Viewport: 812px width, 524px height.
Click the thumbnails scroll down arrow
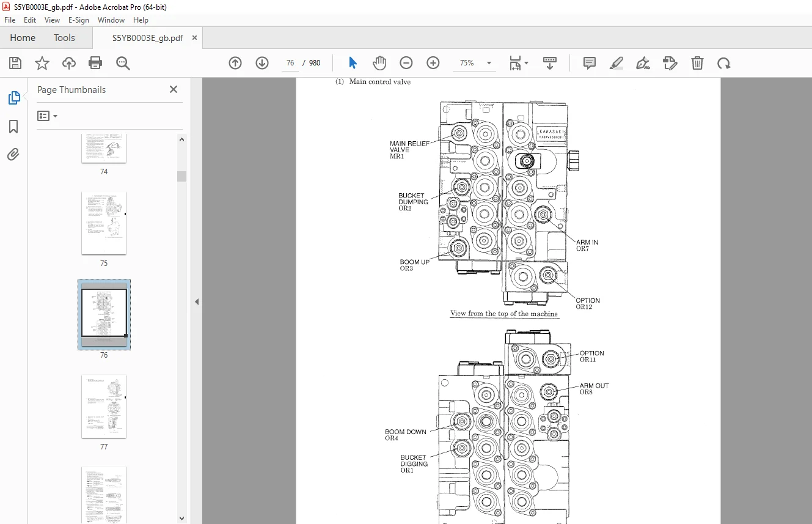pyautogui.click(x=181, y=518)
